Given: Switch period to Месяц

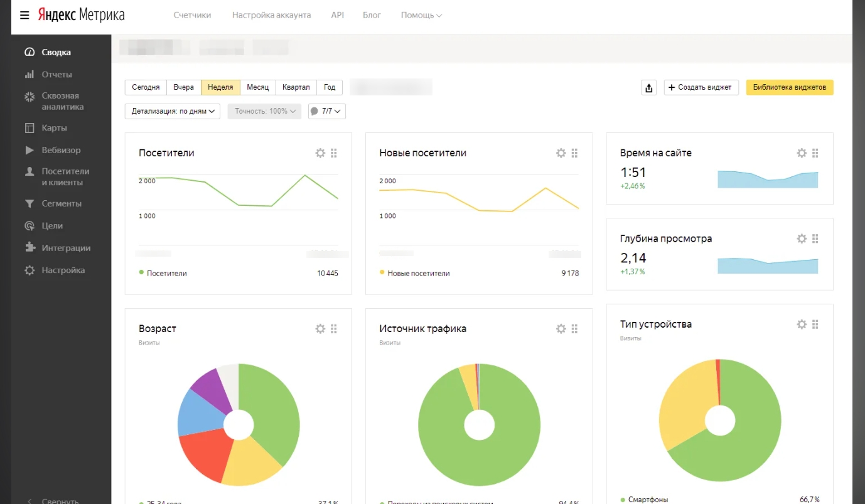Looking at the screenshot, I should [x=258, y=88].
